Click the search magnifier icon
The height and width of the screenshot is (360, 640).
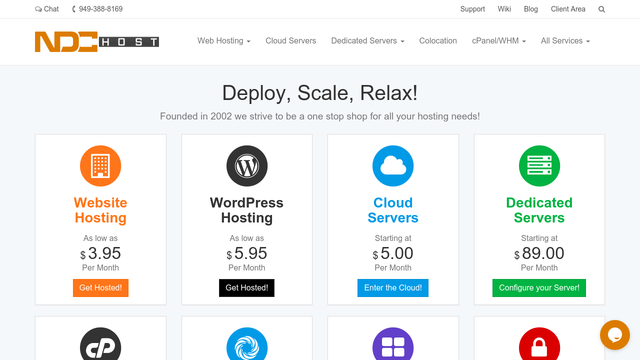tap(602, 9)
